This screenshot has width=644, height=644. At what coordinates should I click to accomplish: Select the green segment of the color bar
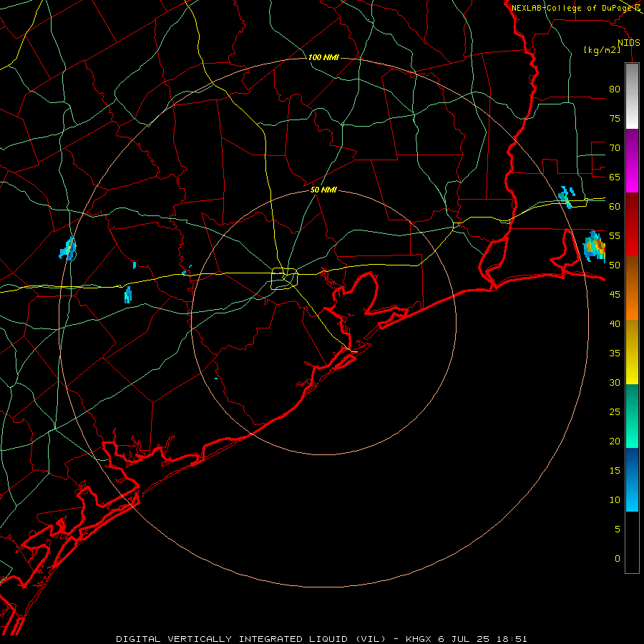(632, 416)
